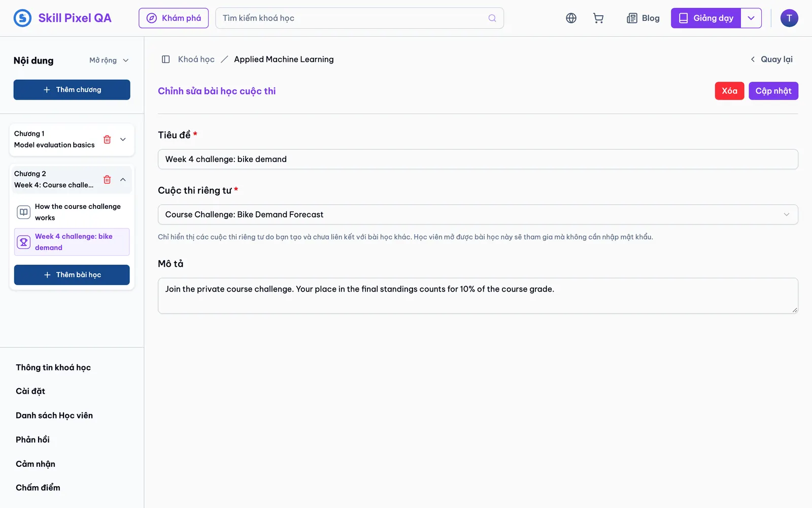812x508 pixels.
Task: Click the red Xóa button
Action: [x=729, y=91]
